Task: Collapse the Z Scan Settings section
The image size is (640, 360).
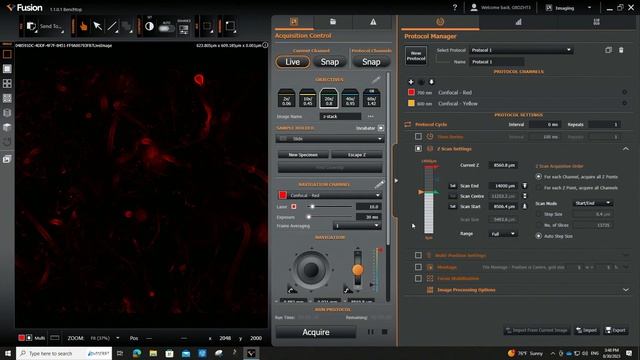Action: (626, 149)
